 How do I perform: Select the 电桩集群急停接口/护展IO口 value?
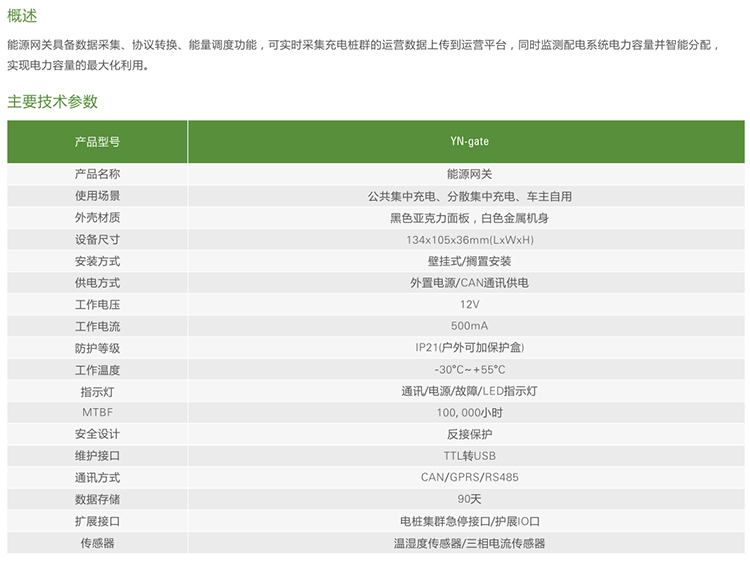coord(469,521)
